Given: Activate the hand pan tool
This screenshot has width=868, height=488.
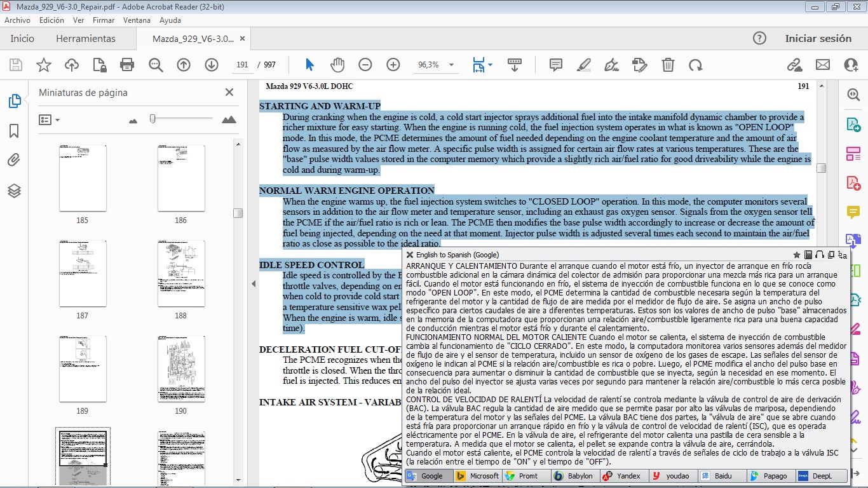Looking at the screenshot, I should [x=337, y=65].
